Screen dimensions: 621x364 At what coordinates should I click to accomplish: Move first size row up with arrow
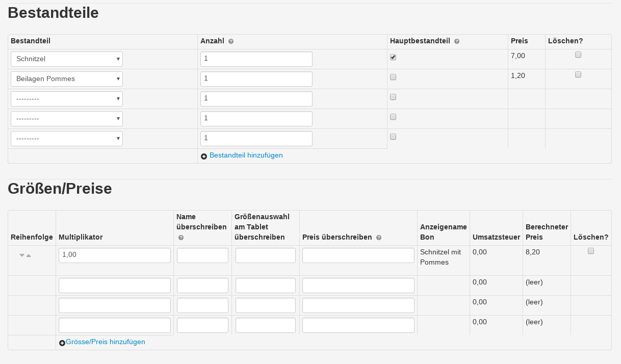pos(29,255)
